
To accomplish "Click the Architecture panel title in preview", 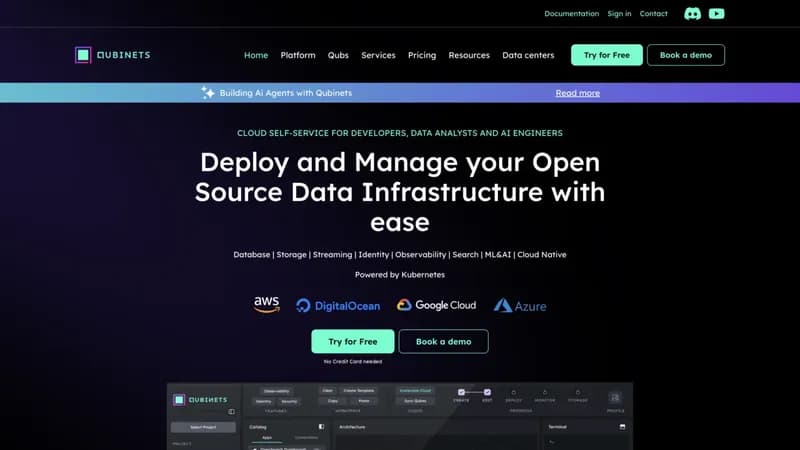I will click(x=352, y=427).
